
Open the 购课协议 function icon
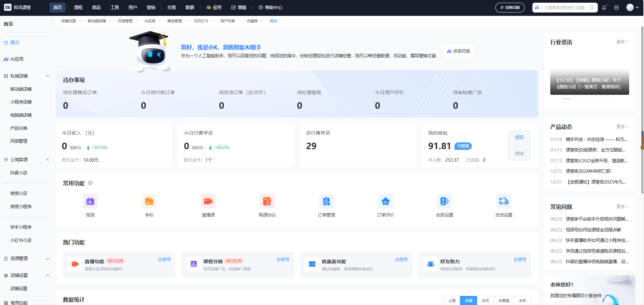[x=267, y=201]
